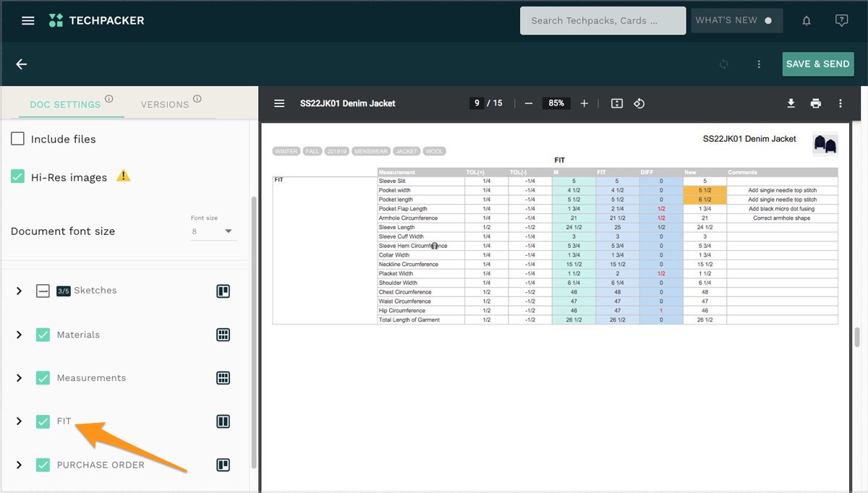The image size is (868, 493).
Task: Rotate the PDF page
Action: tap(639, 103)
